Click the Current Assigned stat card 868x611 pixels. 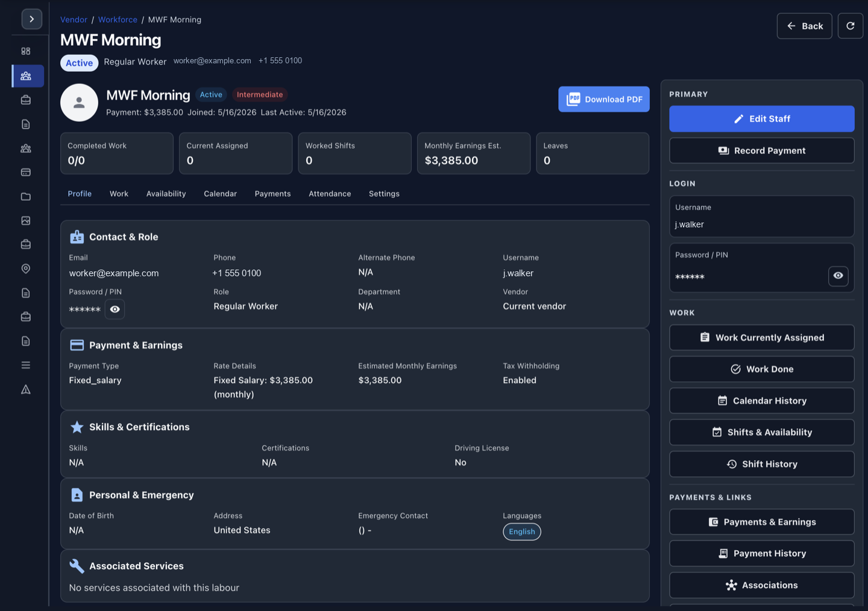click(x=236, y=153)
